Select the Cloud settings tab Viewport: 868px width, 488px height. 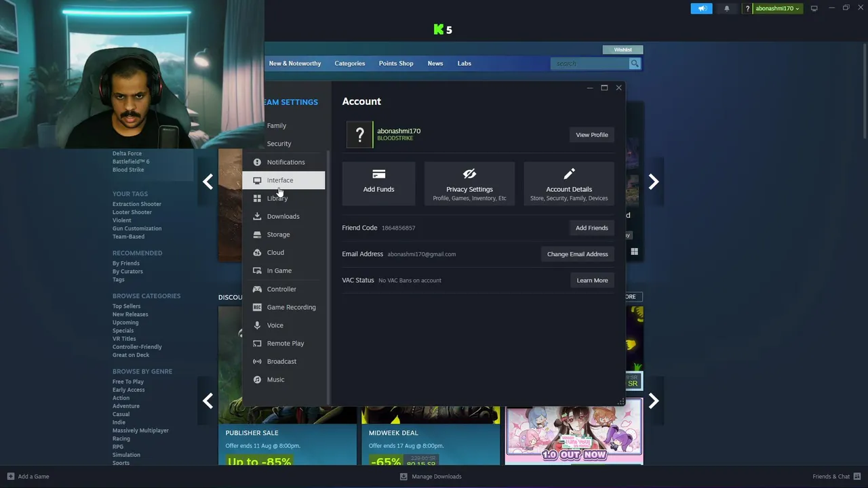[283, 252]
